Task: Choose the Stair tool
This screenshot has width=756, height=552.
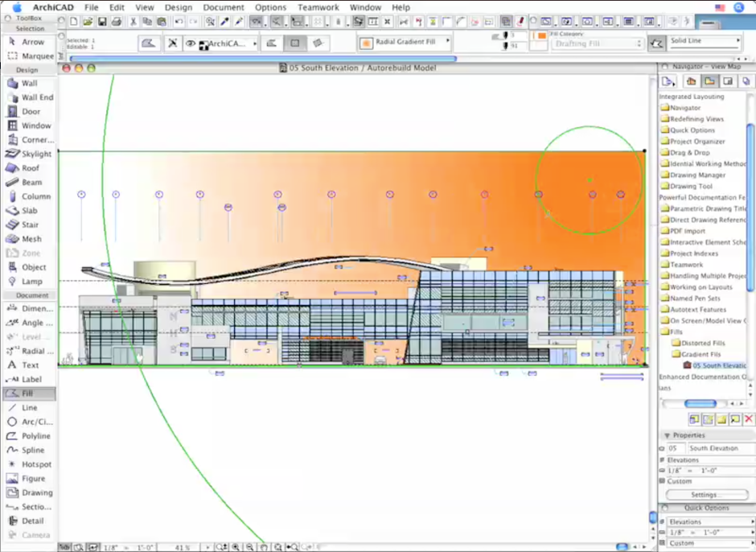Action: point(30,225)
